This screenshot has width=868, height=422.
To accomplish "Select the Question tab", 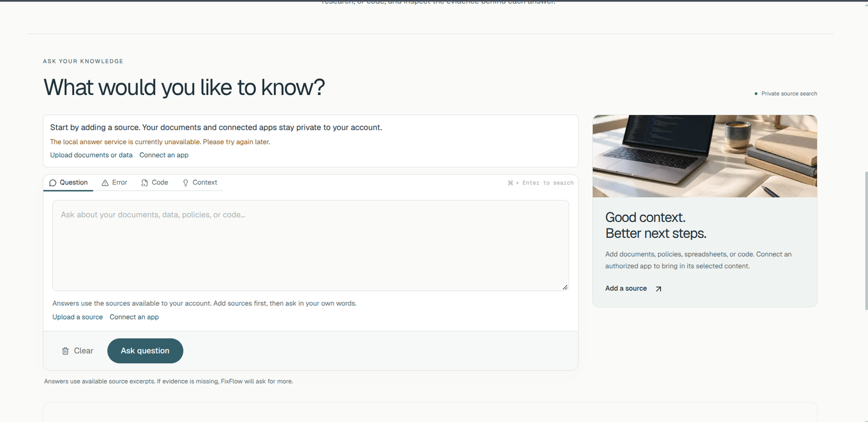I will click(x=68, y=183).
